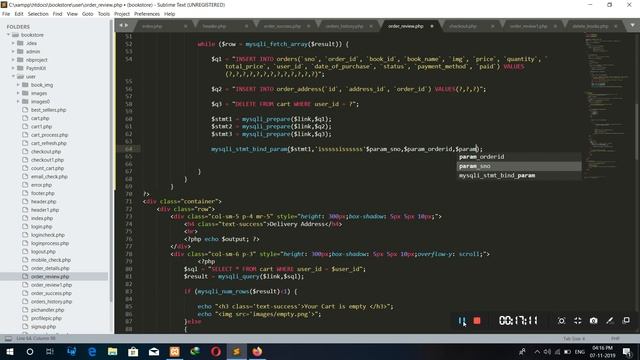Pause the screen recording
Viewport: 640px width, 360px height.
click(x=461, y=321)
